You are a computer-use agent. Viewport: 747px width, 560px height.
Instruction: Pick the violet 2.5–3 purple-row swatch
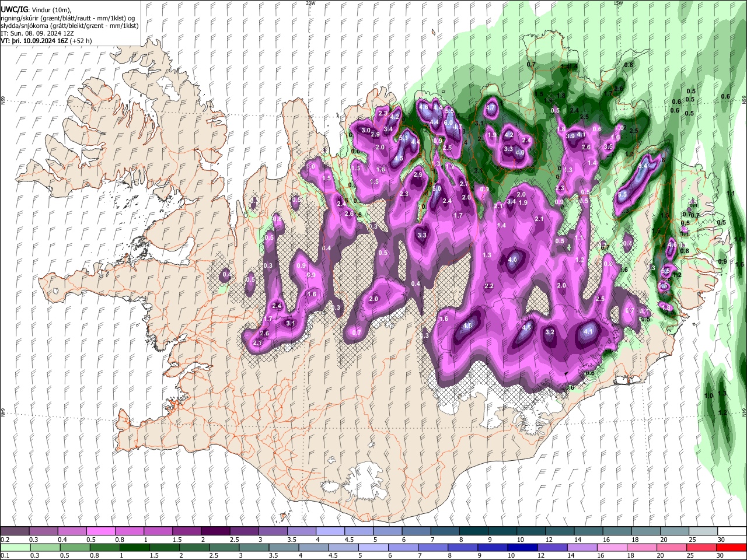pos(244,531)
